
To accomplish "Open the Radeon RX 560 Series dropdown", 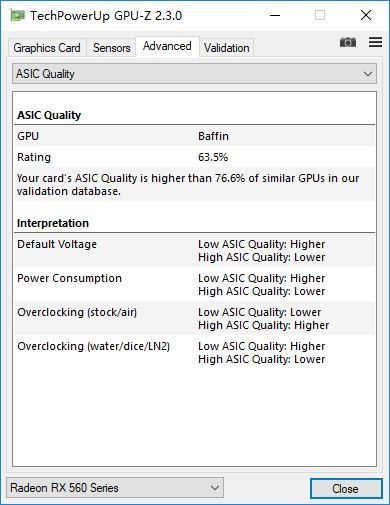I will pos(115,488).
